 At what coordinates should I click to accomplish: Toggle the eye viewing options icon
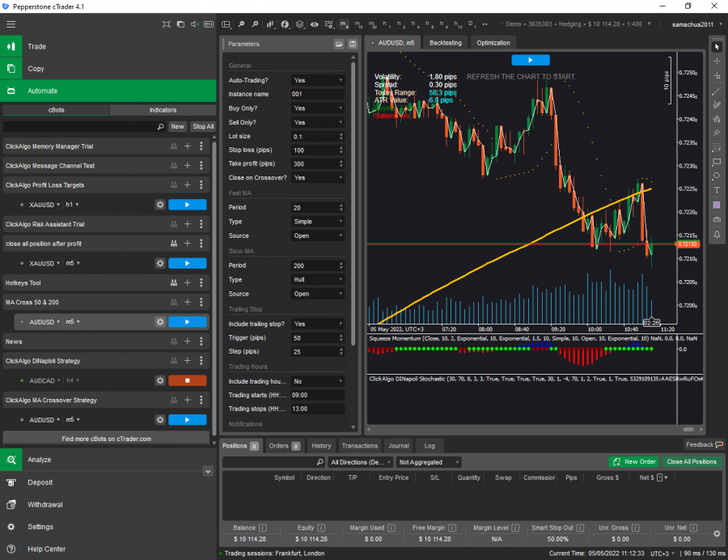[x=315, y=24]
